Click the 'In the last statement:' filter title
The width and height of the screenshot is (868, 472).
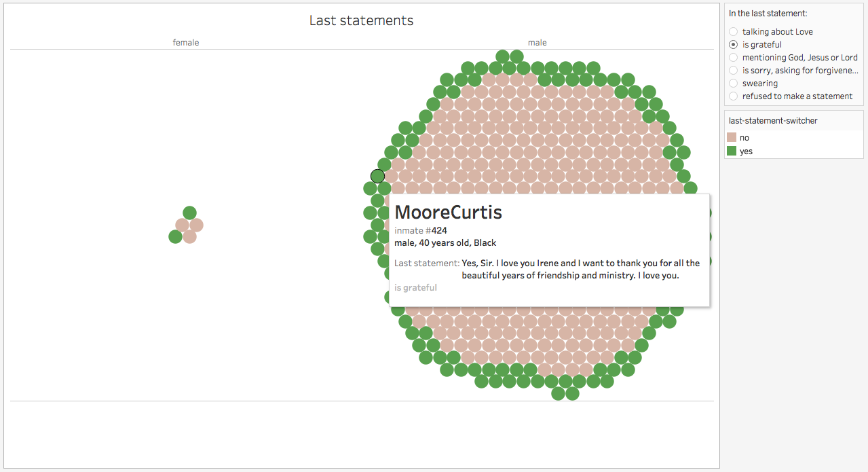[768, 13]
